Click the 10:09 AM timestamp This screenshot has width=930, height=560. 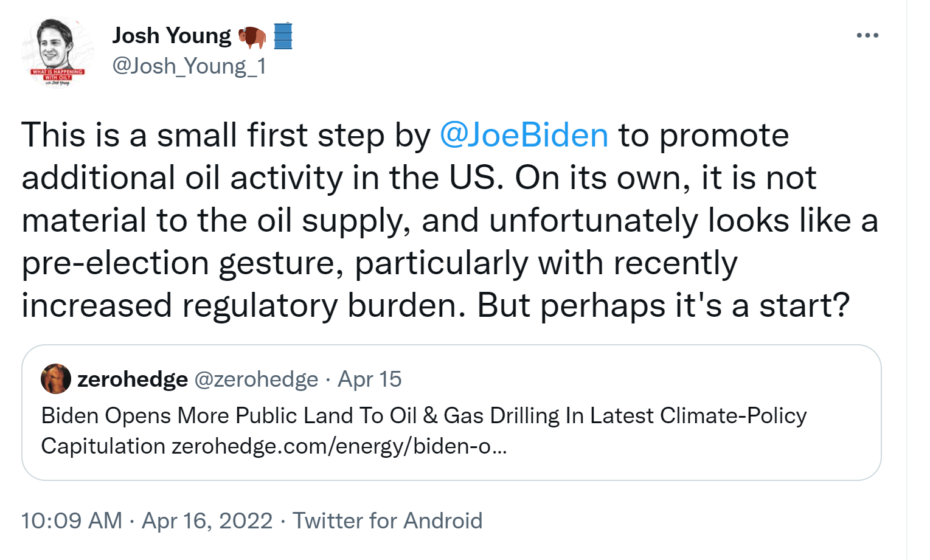coord(72,521)
